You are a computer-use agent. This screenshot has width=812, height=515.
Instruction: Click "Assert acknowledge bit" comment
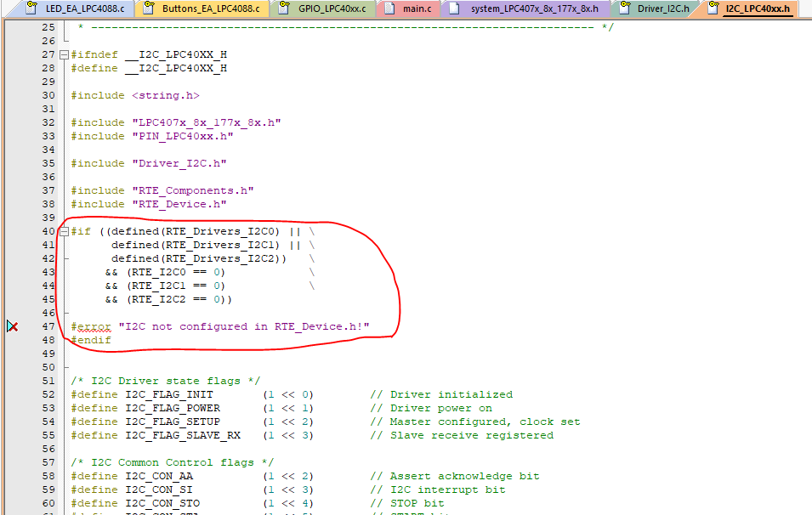coord(455,476)
